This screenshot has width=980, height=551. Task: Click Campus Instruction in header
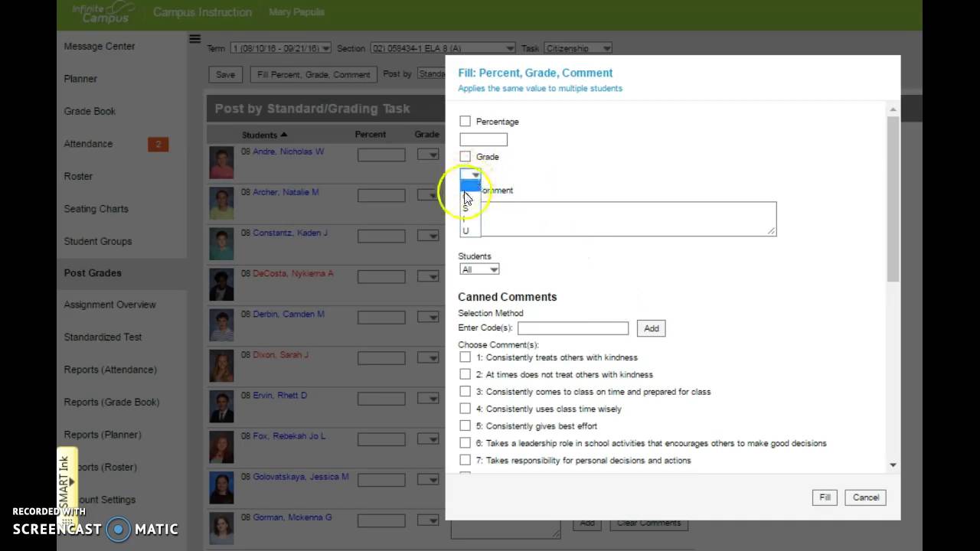[202, 12]
